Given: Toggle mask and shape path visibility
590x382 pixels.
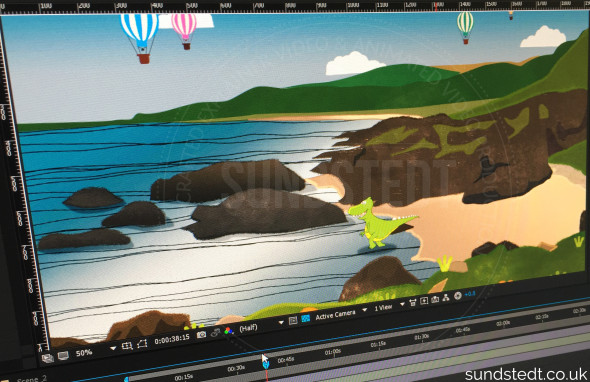Looking at the screenshot, I should [x=142, y=344].
